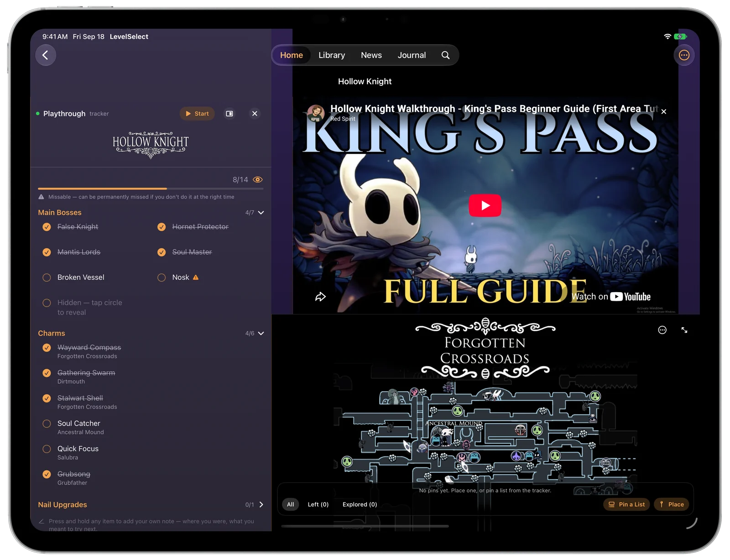
Task: Click the Hollow Knight logo in tracker
Action: pos(151,145)
